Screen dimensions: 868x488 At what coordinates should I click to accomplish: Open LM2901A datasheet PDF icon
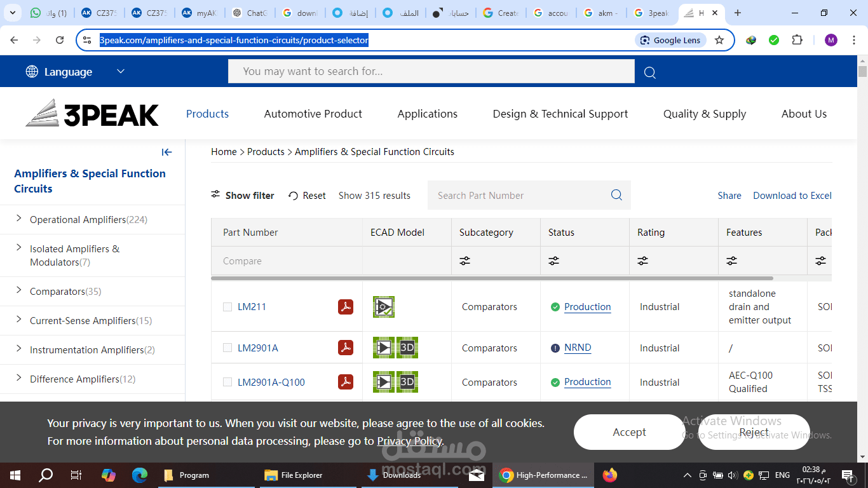(345, 348)
